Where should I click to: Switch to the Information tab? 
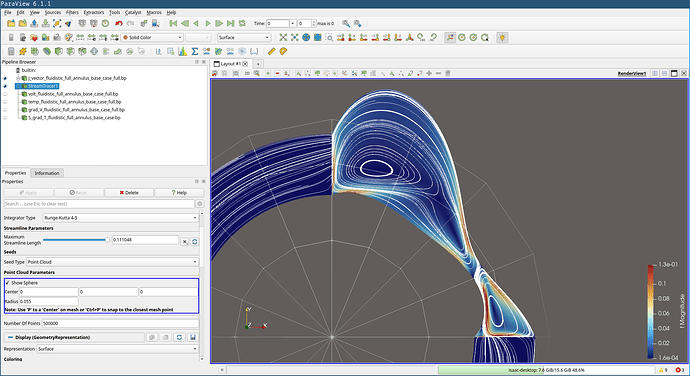tap(47, 173)
